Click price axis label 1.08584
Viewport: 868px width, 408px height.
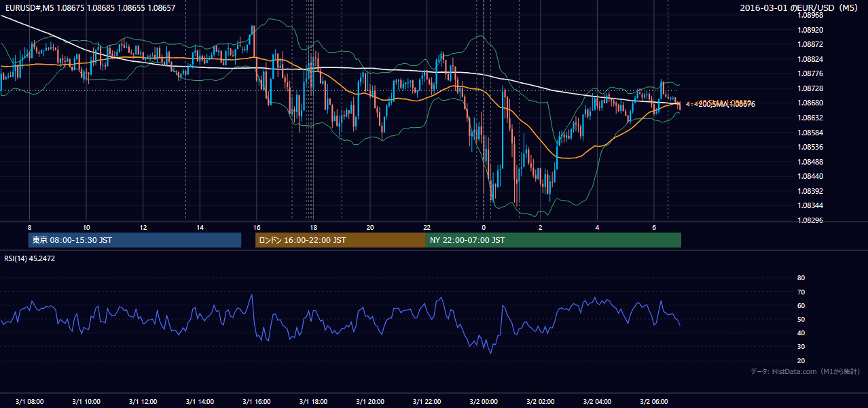tap(810, 133)
